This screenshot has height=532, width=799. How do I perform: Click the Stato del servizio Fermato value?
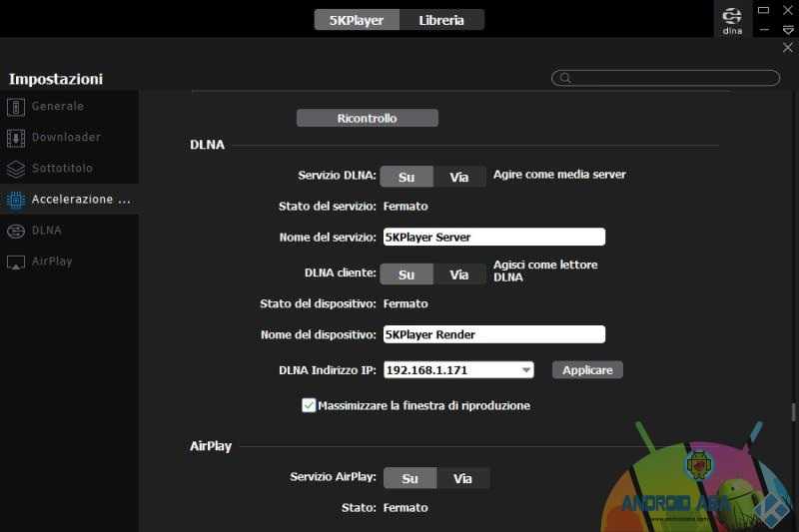(x=405, y=207)
